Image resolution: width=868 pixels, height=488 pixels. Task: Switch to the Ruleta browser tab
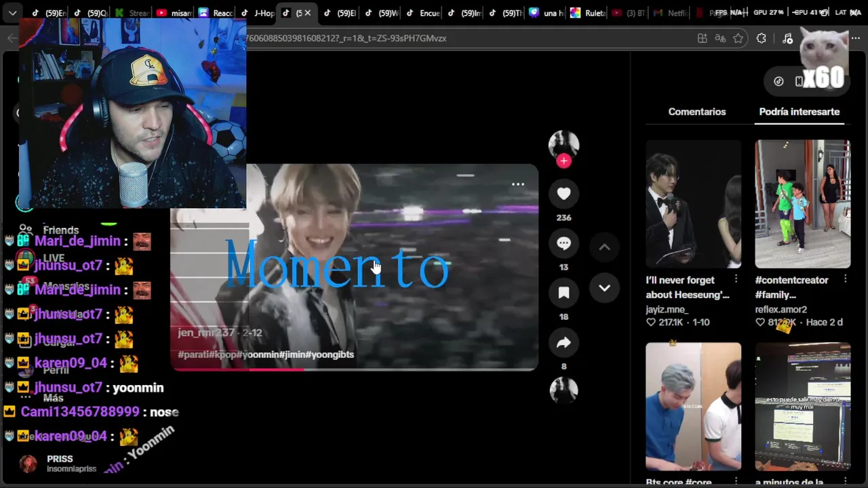[587, 13]
